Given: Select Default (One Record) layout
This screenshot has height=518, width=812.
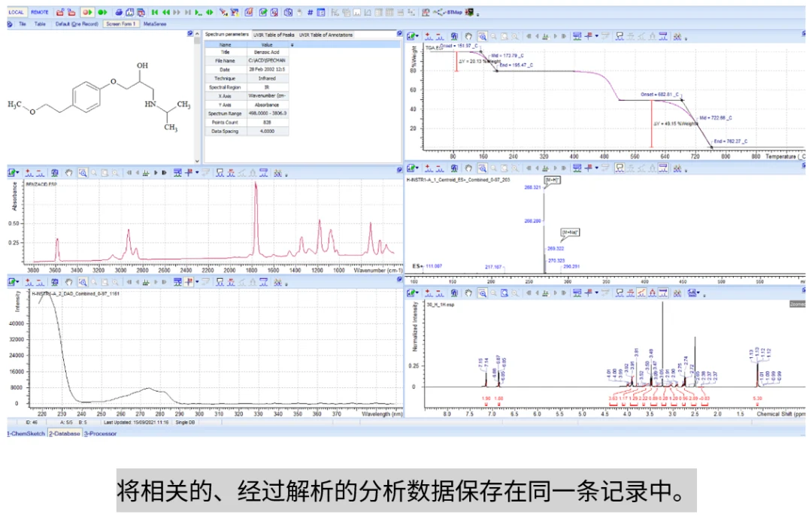Looking at the screenshot, I should (x=77, y=24).
